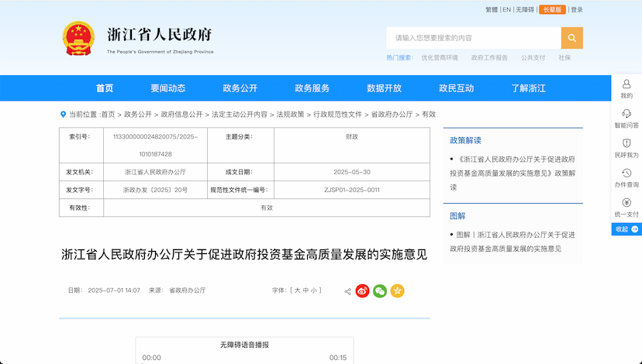Search hot topic 公共支付
642x364 pixels.
tap(533, 57)
